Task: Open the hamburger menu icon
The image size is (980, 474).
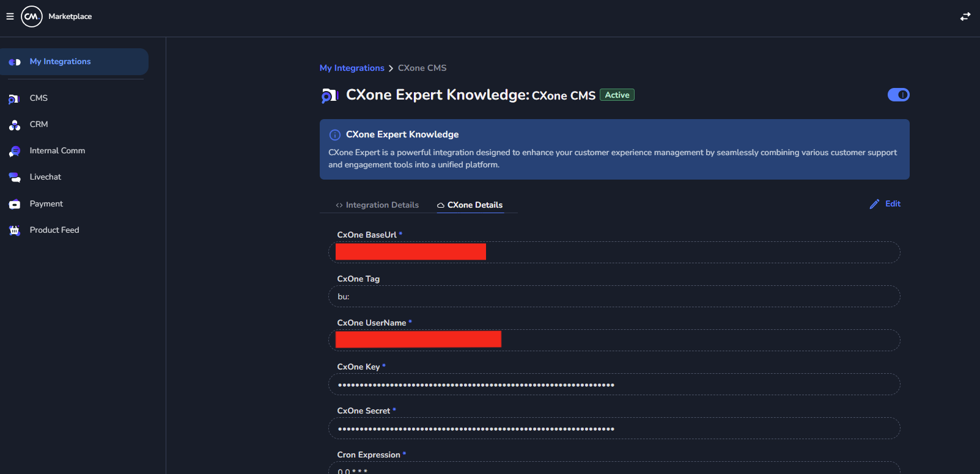Action: click(x=10, y=16)
